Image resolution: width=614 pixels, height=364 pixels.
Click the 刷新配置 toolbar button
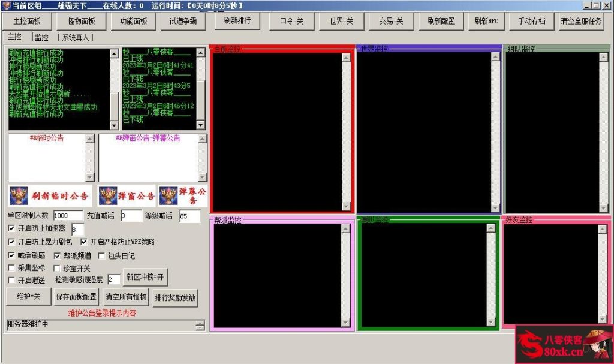(440, 21)
